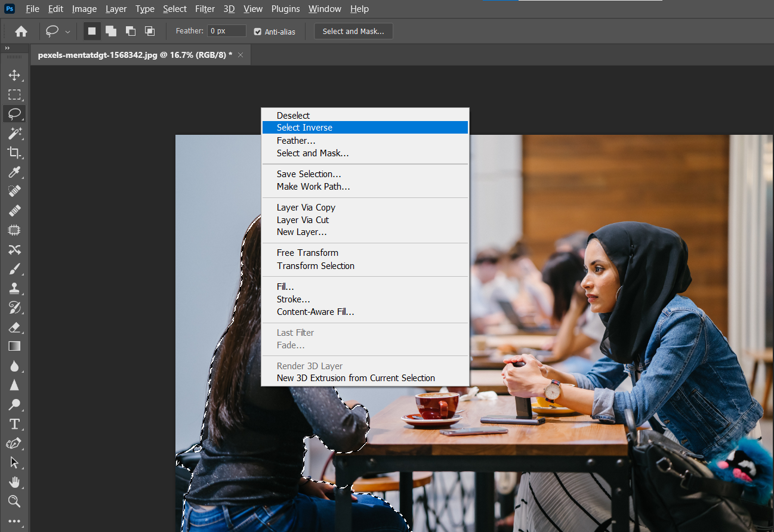Expand the toolbar with double-arrow chevron

(7, 48)
